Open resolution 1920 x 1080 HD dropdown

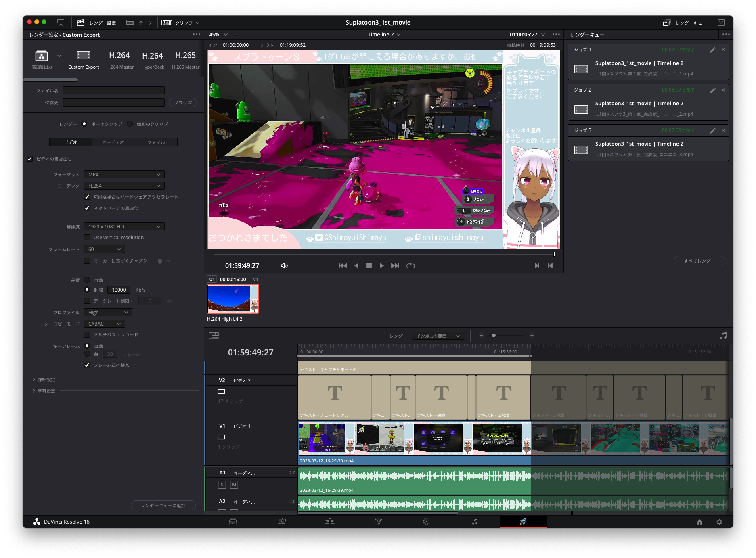(124, 226)
